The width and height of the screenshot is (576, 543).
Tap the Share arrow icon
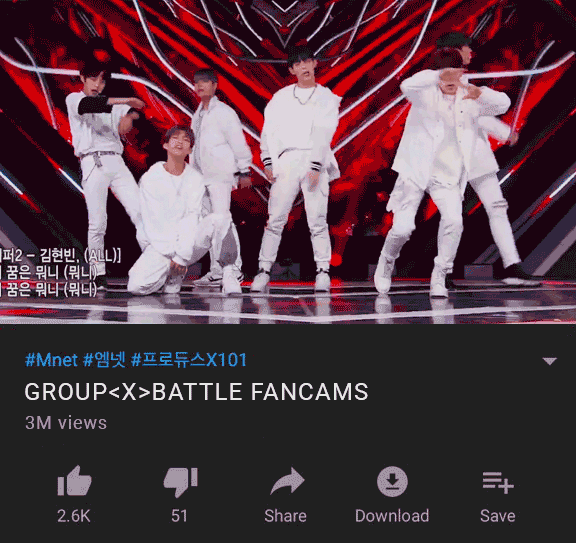pyautogui.click(x=287, y=481)
